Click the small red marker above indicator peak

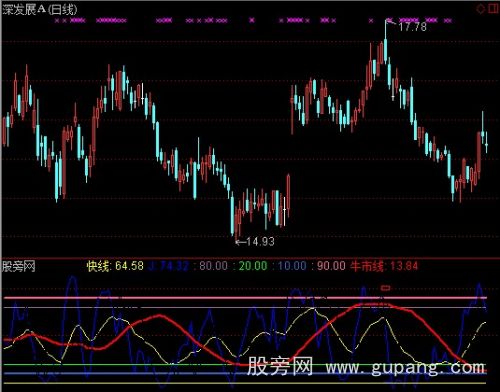point(386,288)
